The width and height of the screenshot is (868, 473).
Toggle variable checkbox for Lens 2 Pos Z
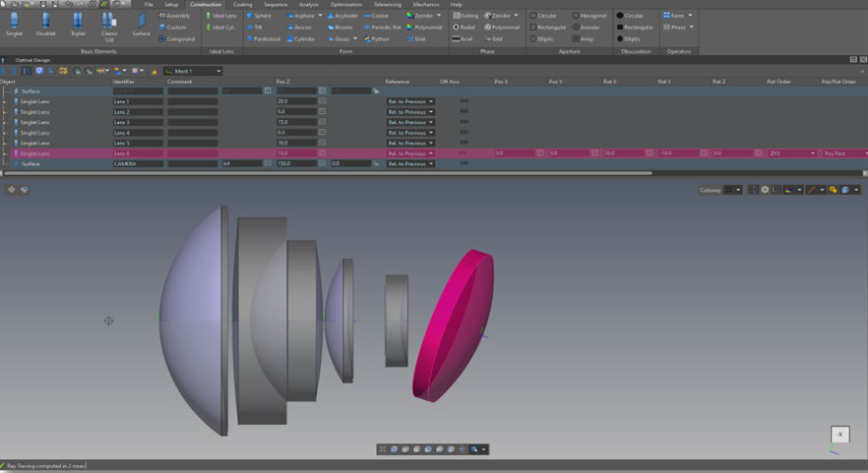(x=322, y=112)
